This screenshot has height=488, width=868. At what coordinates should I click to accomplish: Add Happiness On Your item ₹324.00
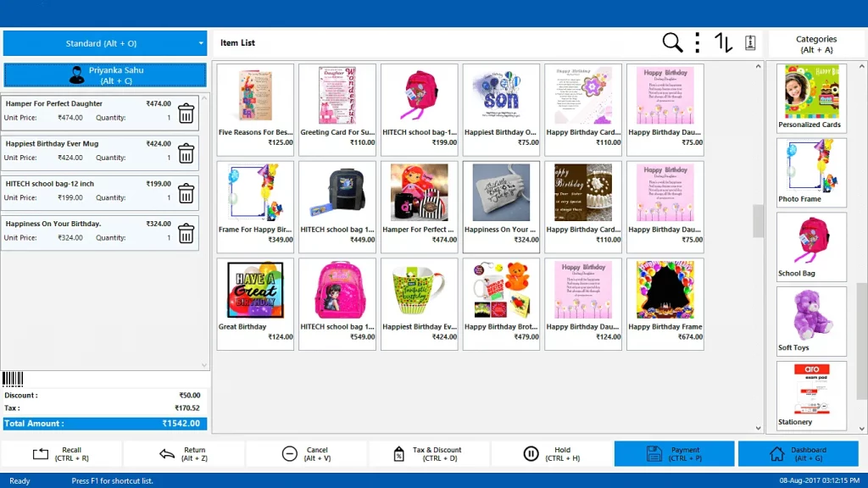(x=501, y=207)
